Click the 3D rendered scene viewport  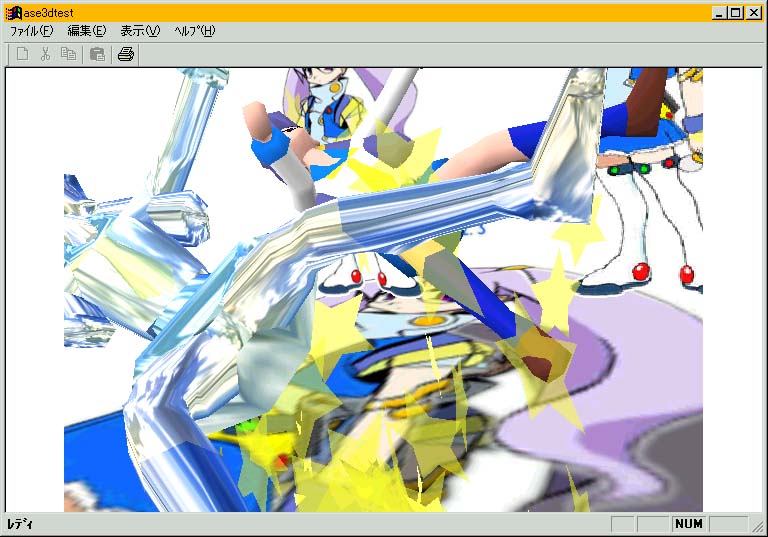384,290
